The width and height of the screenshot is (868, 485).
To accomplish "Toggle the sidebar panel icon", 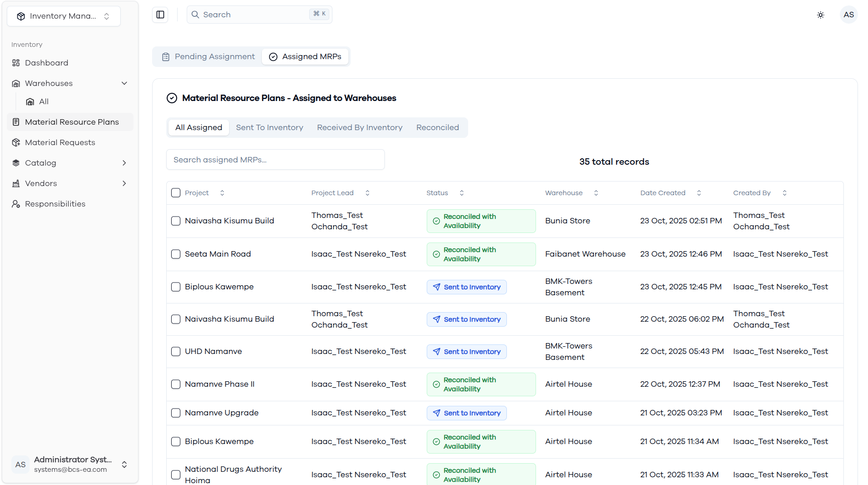I will tap(160, 15).
